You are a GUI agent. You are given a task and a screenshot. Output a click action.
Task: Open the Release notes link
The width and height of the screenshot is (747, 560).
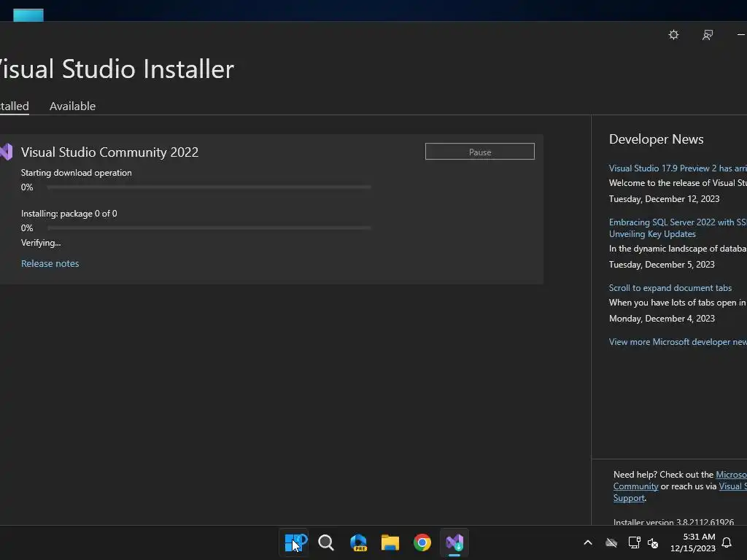(x=50, y=263)
